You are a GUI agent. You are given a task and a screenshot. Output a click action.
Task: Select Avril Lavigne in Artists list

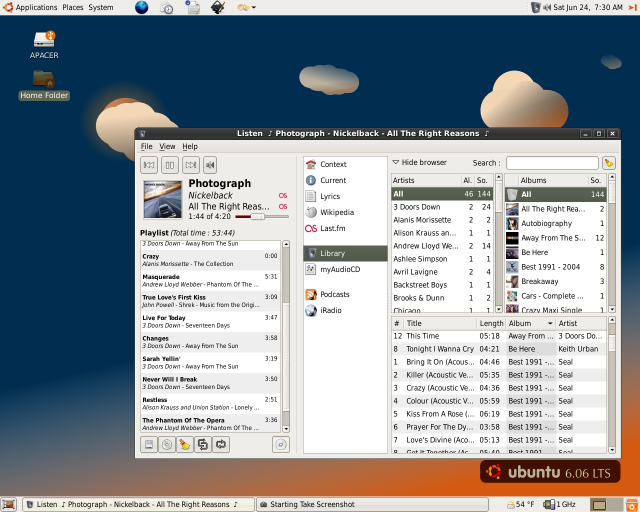coord(442,272)
